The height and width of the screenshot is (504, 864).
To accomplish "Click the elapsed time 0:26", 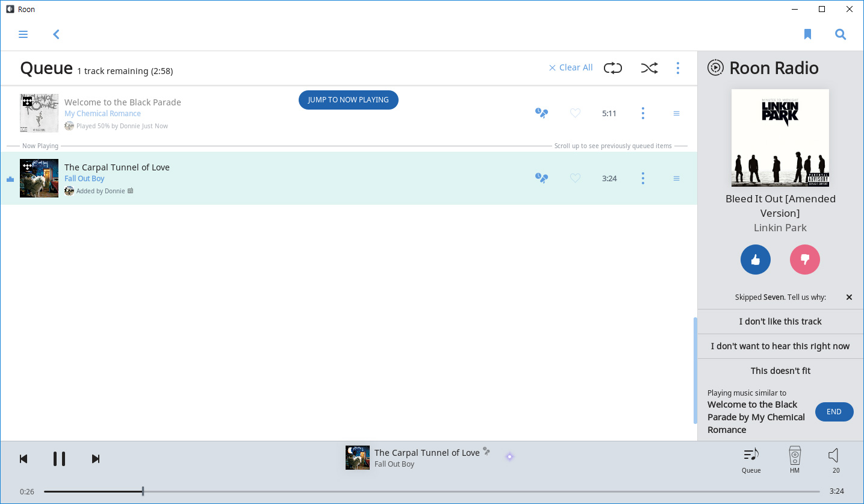I will [27, 491].
